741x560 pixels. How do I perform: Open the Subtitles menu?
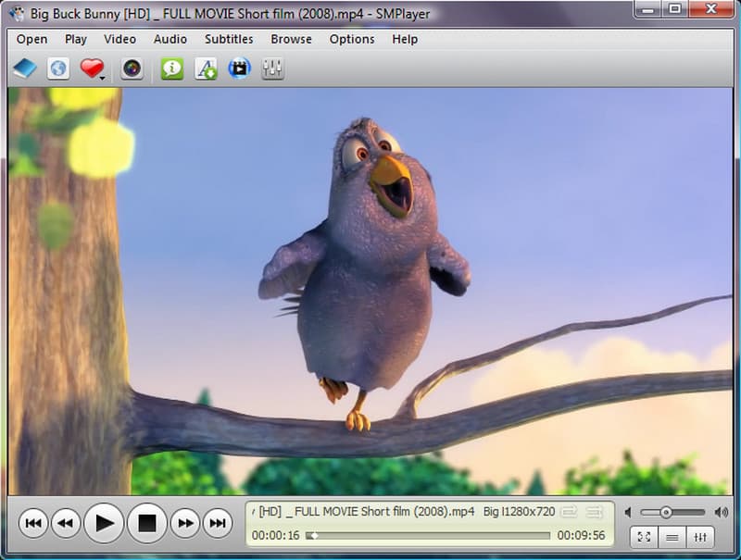(229, 39)
